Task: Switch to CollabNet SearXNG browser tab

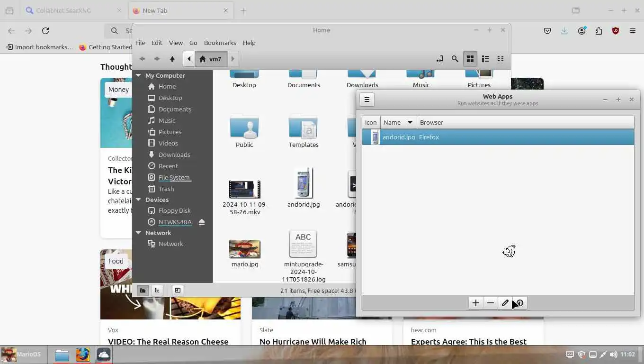Action: tap(73, 10)
